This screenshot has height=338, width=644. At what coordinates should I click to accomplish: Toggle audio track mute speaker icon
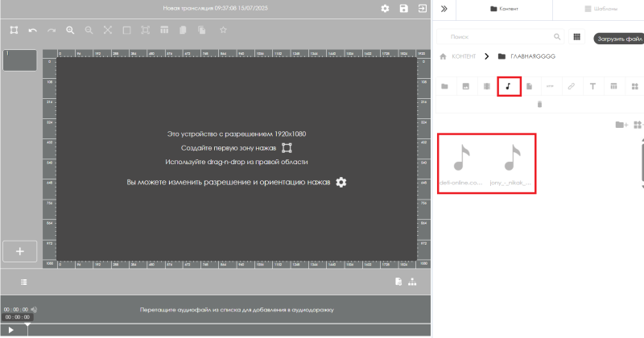[x=34, y=309]
